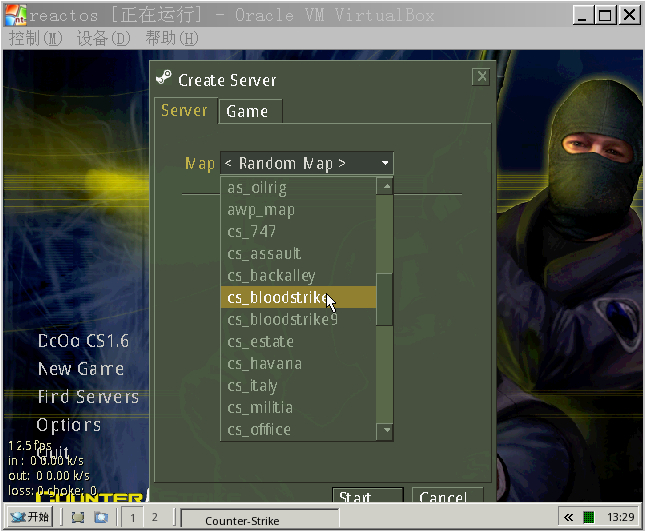
Task: Open New Game from main menu
Action: click(x=81, y=369)
